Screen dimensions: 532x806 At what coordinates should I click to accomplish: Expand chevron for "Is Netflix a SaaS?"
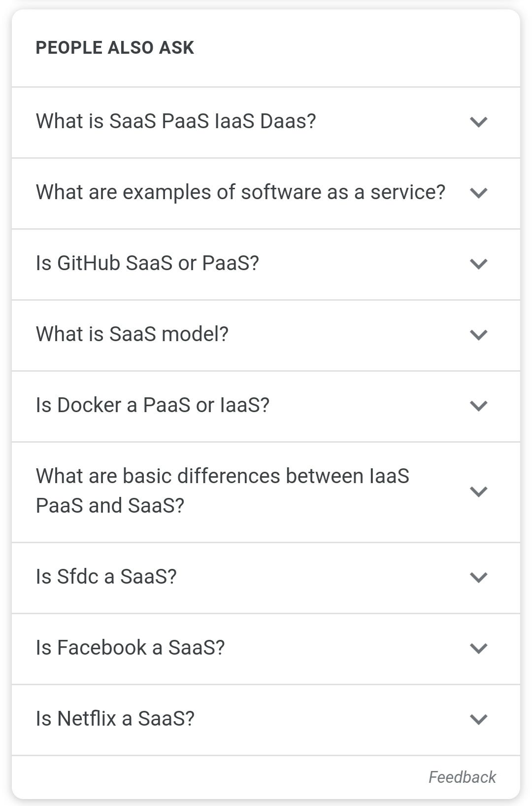tap(478, 719)
